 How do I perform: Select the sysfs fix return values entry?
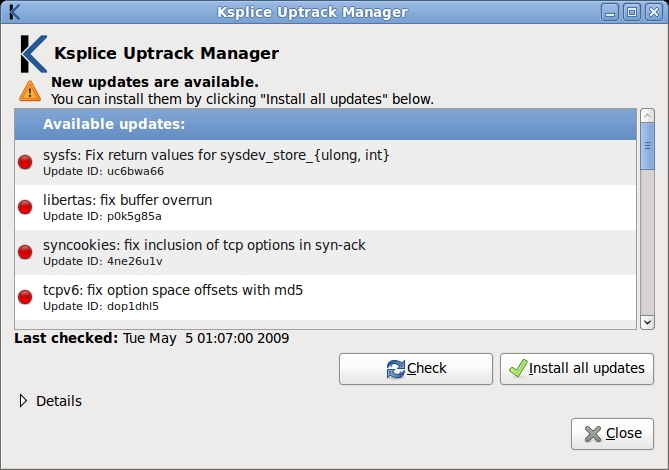tap(215, 162)
